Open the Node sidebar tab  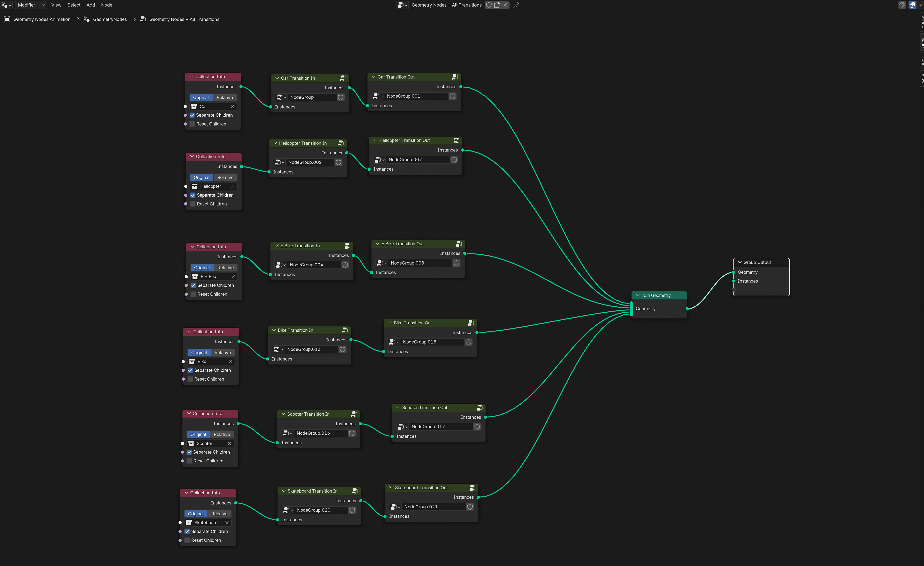pos(922,42)
